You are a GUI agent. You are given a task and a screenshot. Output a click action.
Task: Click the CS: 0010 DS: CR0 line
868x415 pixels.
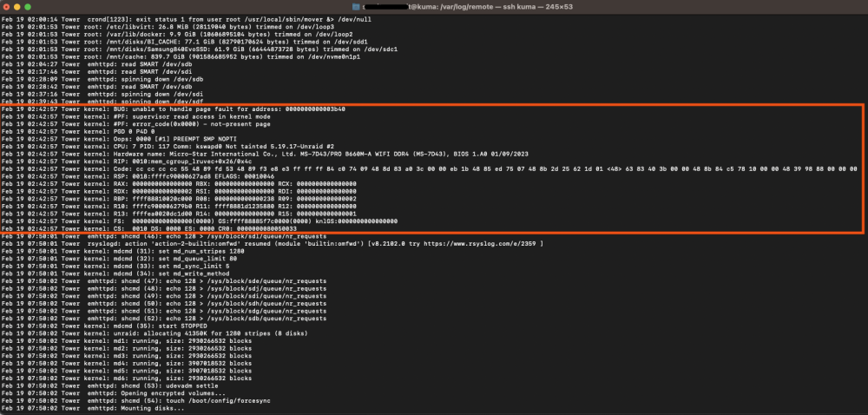click(149, 228)
